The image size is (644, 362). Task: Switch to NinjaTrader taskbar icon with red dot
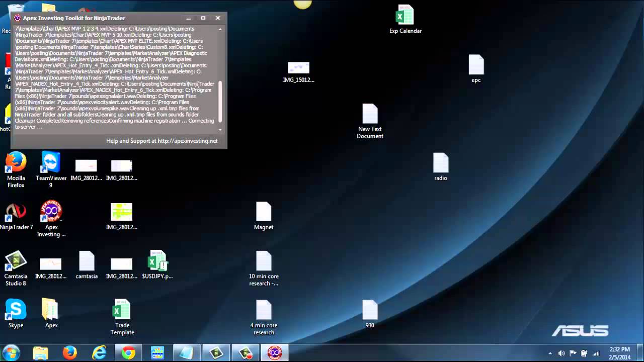point(246,353)
